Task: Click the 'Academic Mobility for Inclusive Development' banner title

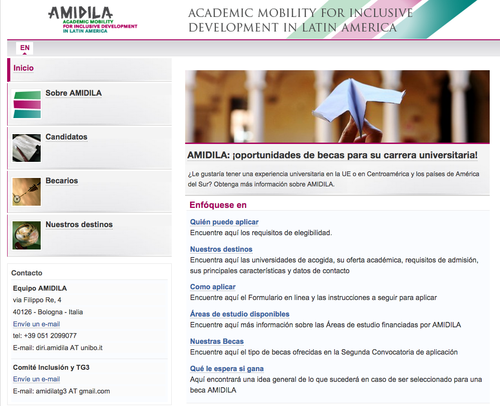Action: 301,20
